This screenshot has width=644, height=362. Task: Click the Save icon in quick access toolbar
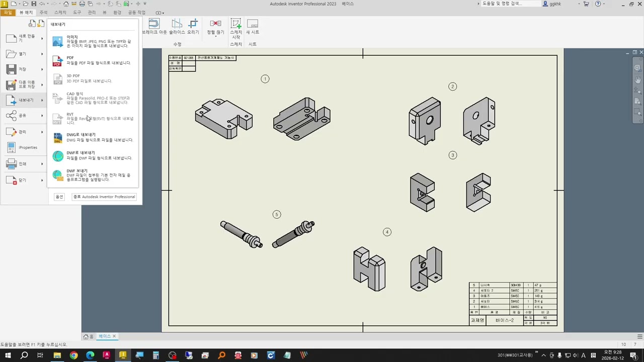[34, 4]
